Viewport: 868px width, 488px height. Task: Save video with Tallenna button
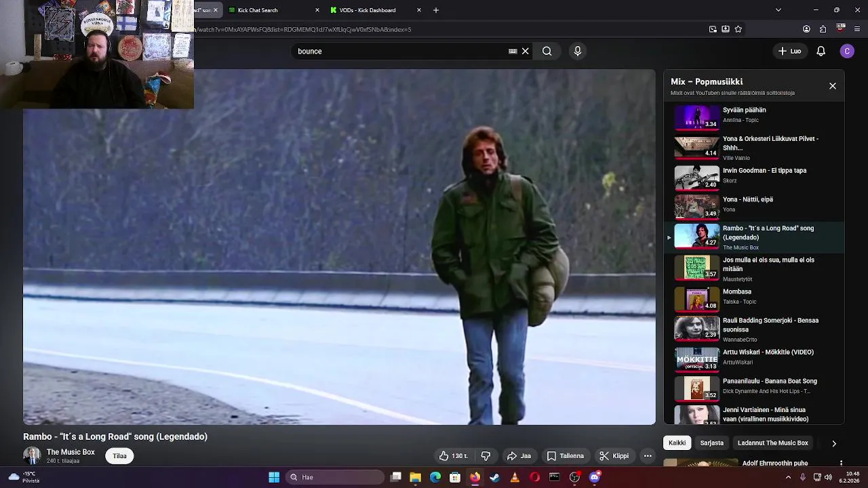566,456
